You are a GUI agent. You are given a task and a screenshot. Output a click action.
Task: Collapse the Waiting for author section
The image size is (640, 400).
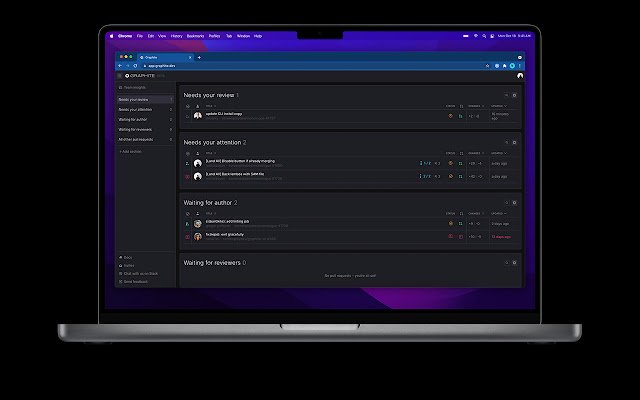[x=507, y=202]
